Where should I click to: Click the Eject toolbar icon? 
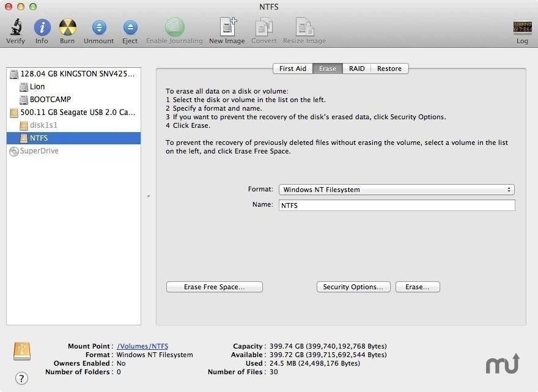pos(130,28)
